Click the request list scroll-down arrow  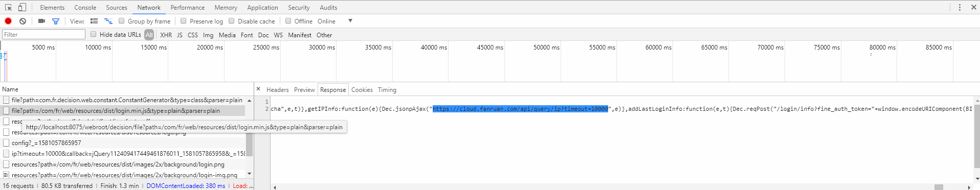click(250, 174)
